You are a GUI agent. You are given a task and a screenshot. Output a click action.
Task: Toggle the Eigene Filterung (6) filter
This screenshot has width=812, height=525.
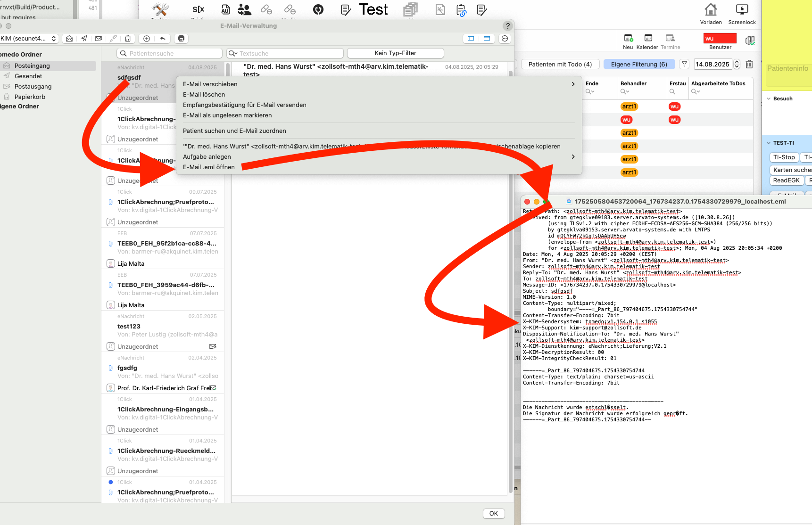[639, 64]
